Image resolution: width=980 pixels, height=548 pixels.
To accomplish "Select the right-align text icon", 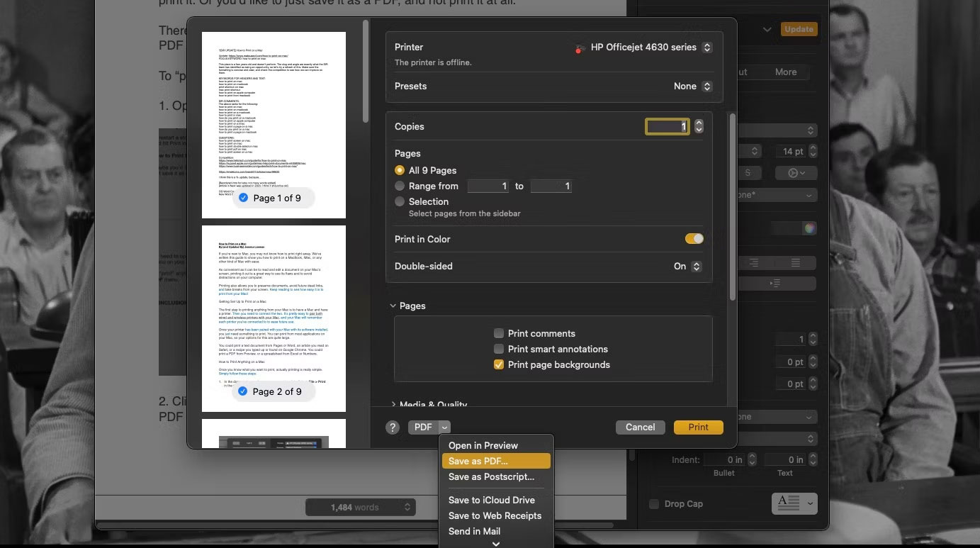I will click(754, 262).
